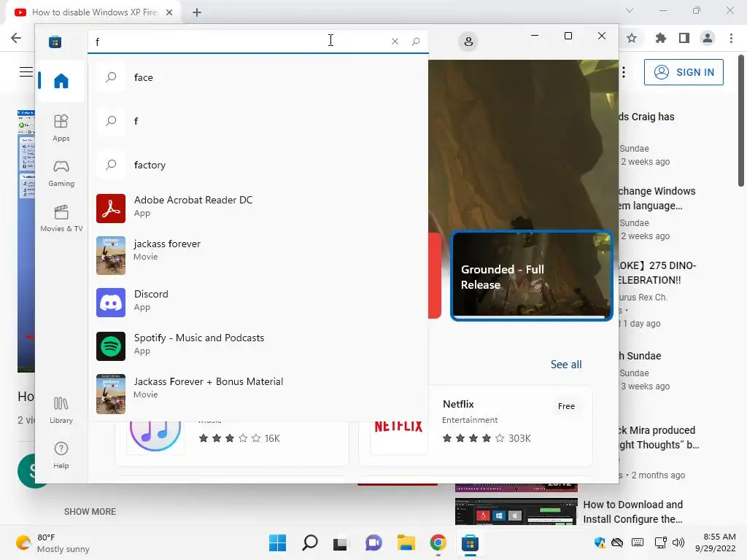Open Home in Microsoft Store sidebar
Image resolution: width=747 pixels, height=560 pixels.
tap(61, 80)
